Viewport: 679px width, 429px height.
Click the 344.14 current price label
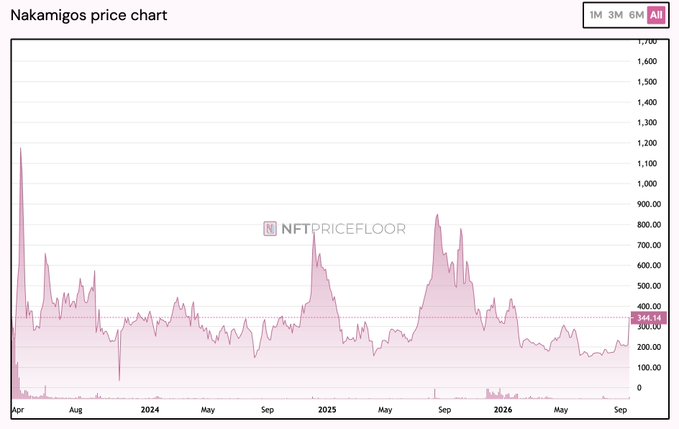point(649,318)
